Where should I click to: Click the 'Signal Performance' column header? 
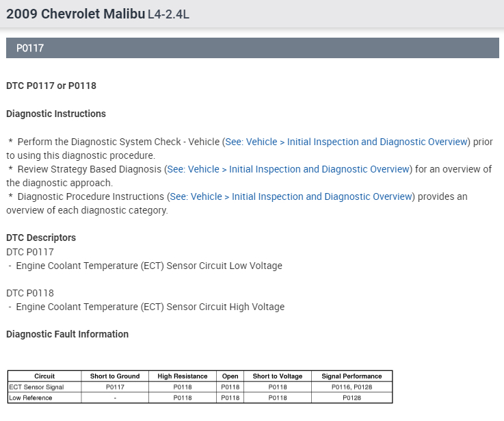pyautogui.click(x=352, y=377)
